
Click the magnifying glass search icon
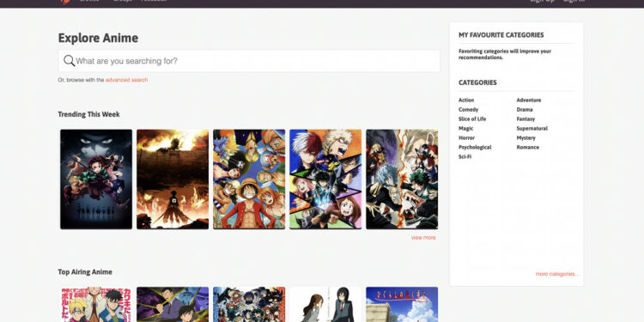pos(69,61)
